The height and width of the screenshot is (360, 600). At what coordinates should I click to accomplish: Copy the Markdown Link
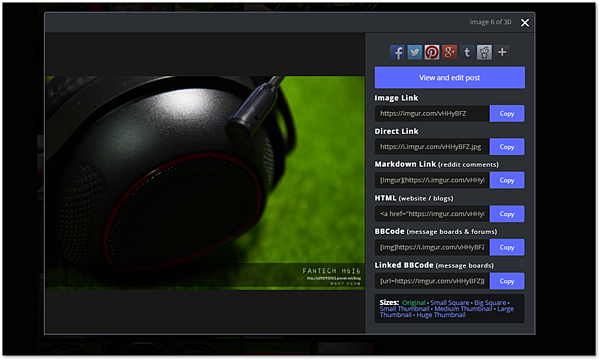point(507,180)
